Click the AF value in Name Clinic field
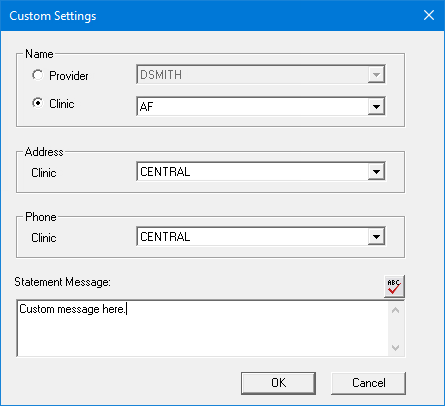This screenshot has width=445, height=406. (146, 107)
